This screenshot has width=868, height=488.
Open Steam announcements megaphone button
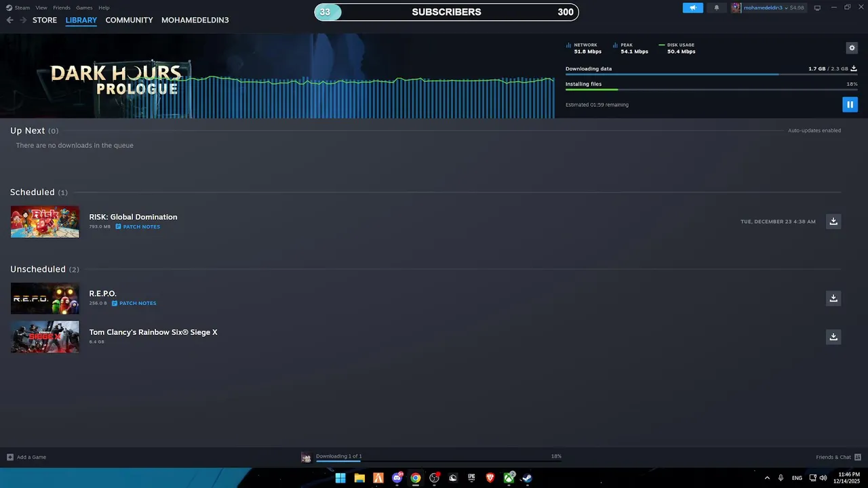coord(693,8)
